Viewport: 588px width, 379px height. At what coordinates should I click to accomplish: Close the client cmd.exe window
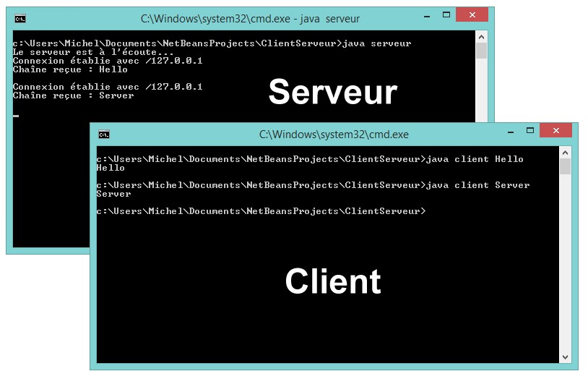coord(556,131)
